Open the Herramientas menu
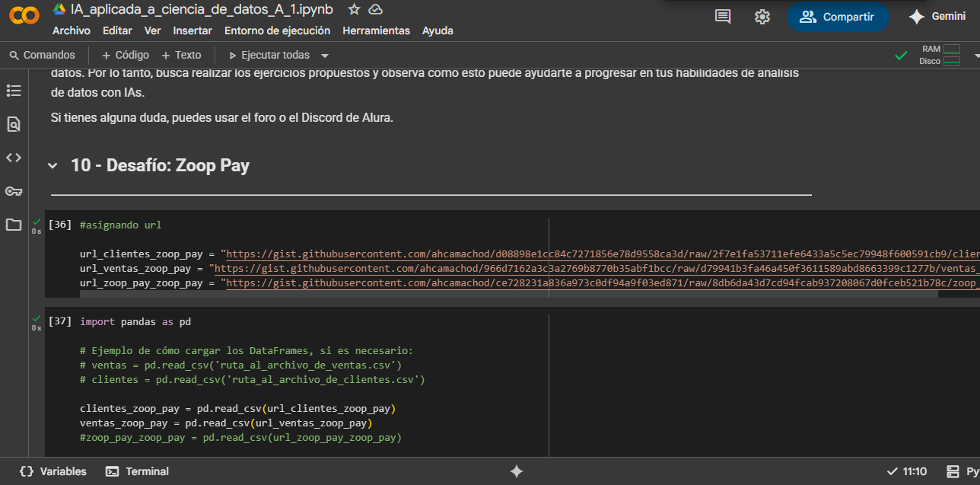Screen dimensions: 980x485 (376, 30)
